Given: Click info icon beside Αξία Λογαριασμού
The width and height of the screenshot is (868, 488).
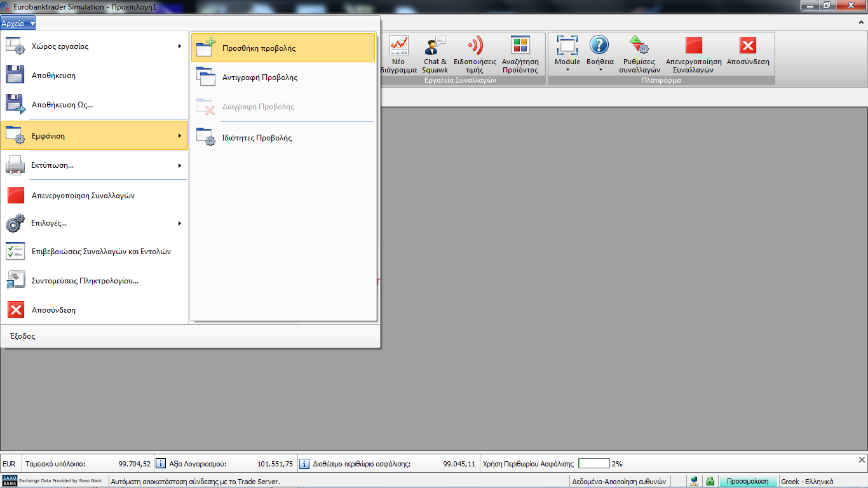Looking at the screenshot, I should pos(161,464).
